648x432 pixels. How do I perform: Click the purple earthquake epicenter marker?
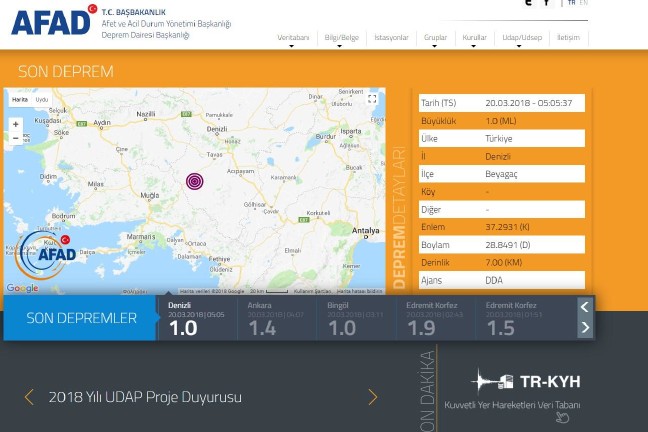pyautogui.click(x=194, y=181)
